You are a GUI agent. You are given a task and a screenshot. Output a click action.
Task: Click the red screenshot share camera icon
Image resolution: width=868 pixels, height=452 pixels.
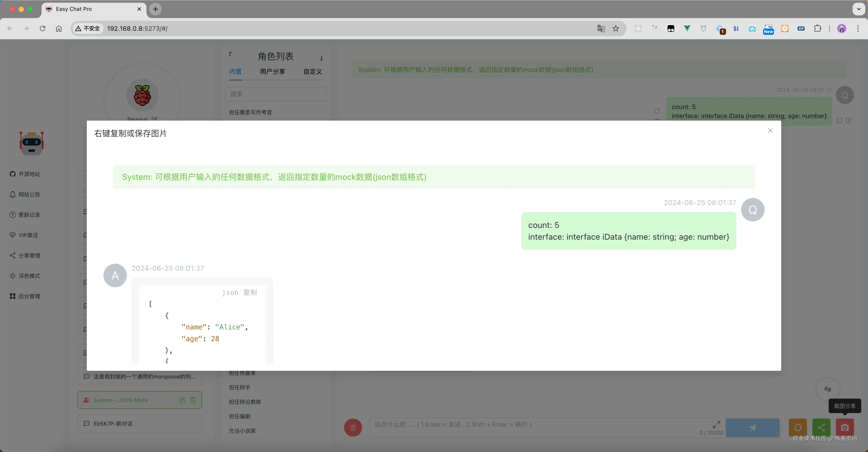(845, 427)
